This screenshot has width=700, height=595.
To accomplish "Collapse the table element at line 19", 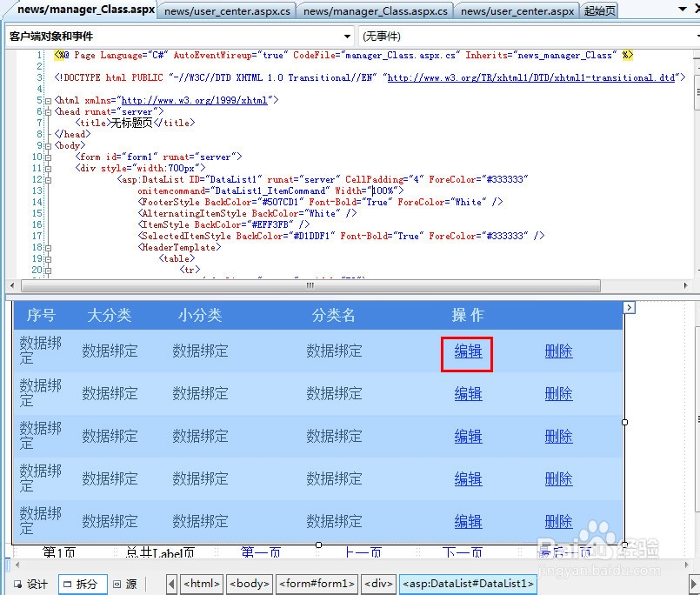I will pyautogui.click(x=48, y=259).
